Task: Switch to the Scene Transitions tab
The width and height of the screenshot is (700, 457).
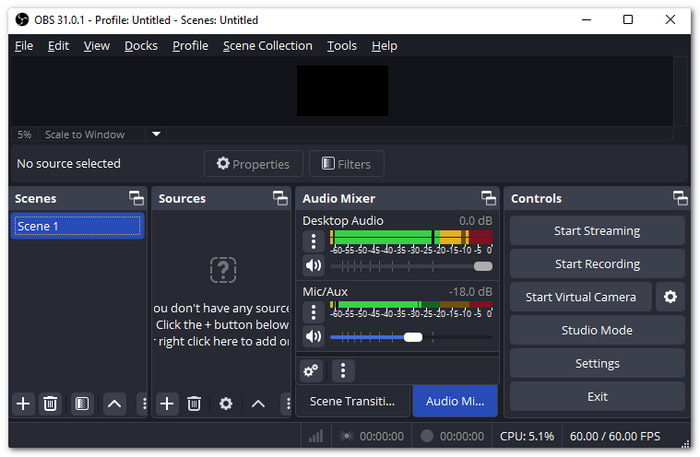Action: pyautogui.click(x=353, y=401)
